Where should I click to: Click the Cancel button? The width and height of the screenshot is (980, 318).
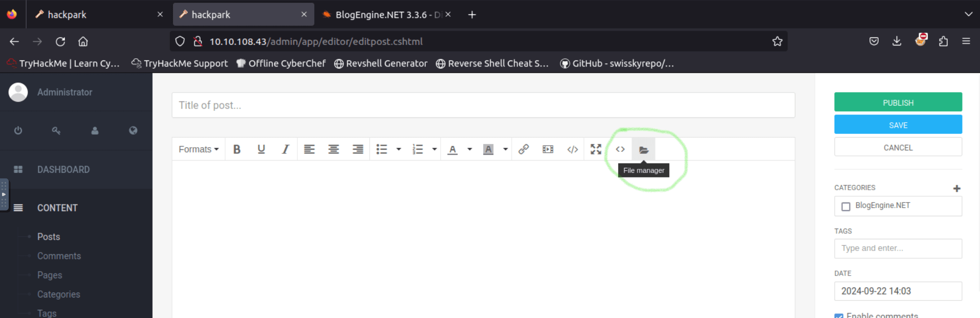point(898,147)
